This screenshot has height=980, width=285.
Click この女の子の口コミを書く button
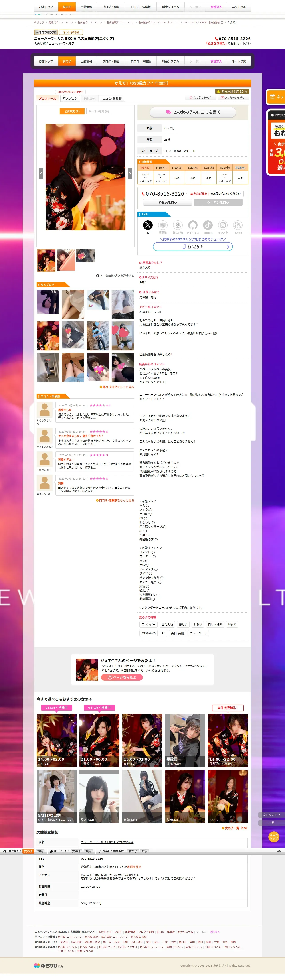[193, 112]
